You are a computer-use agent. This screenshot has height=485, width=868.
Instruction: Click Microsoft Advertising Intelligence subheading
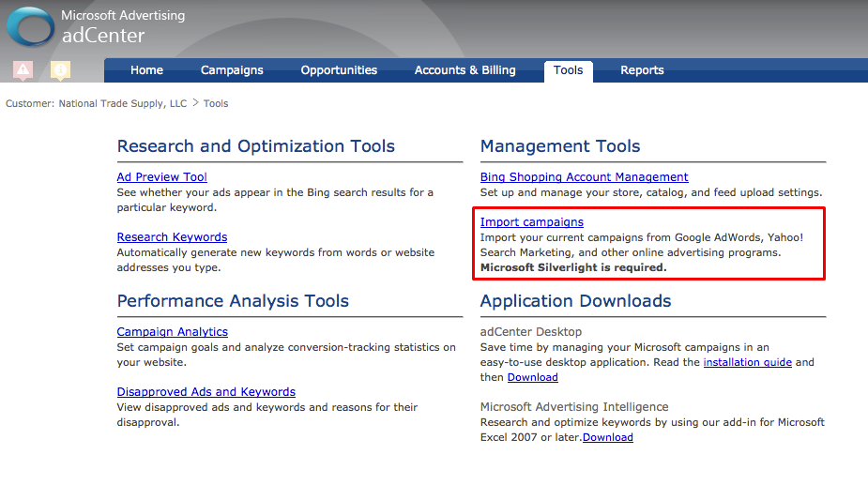574,407
